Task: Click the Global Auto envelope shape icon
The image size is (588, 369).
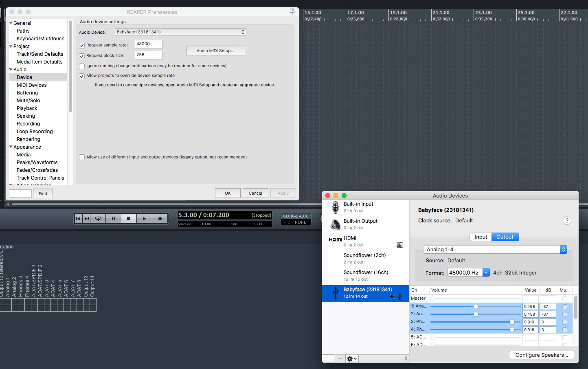Action: [x=287, y=222]
